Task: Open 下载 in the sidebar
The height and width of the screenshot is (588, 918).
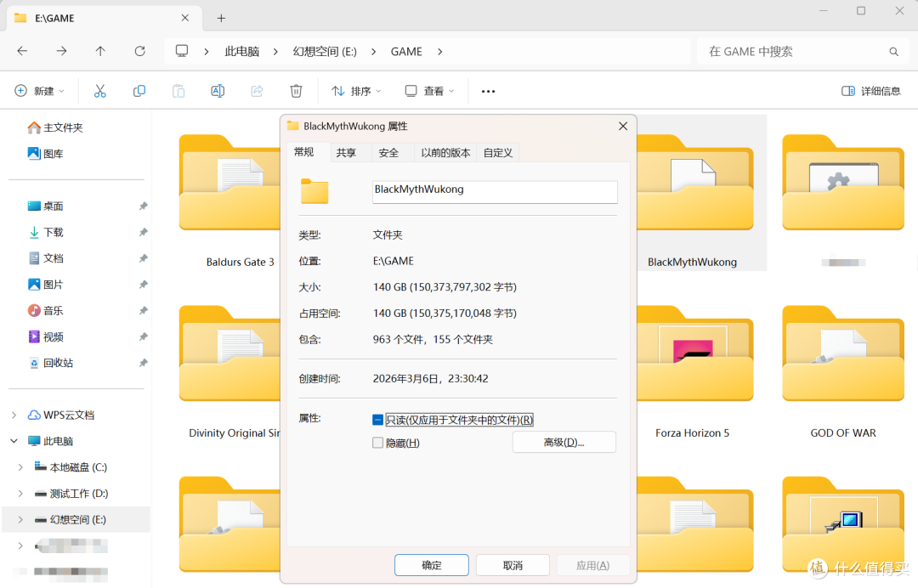Action: [x=46, y=232]
